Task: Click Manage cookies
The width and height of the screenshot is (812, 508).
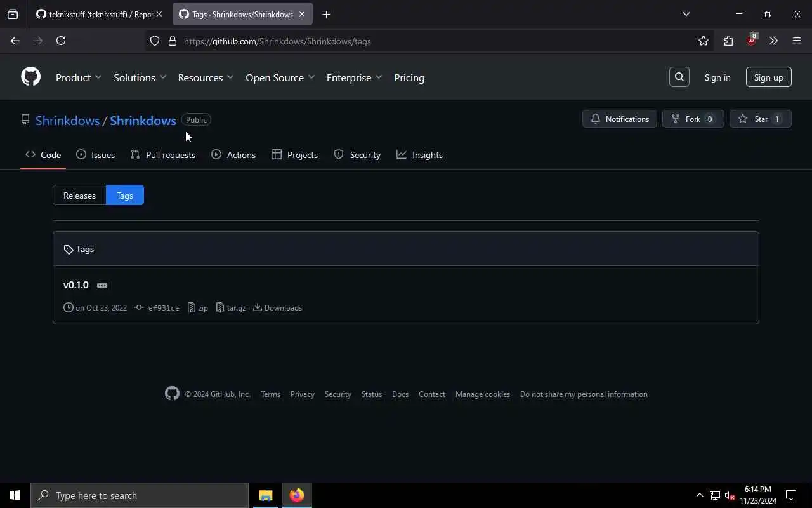Action: [483, 394]
